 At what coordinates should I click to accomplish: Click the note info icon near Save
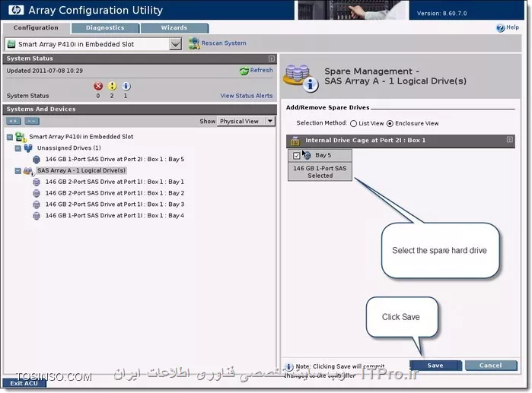pyautogui.click(x=288, y=366)
